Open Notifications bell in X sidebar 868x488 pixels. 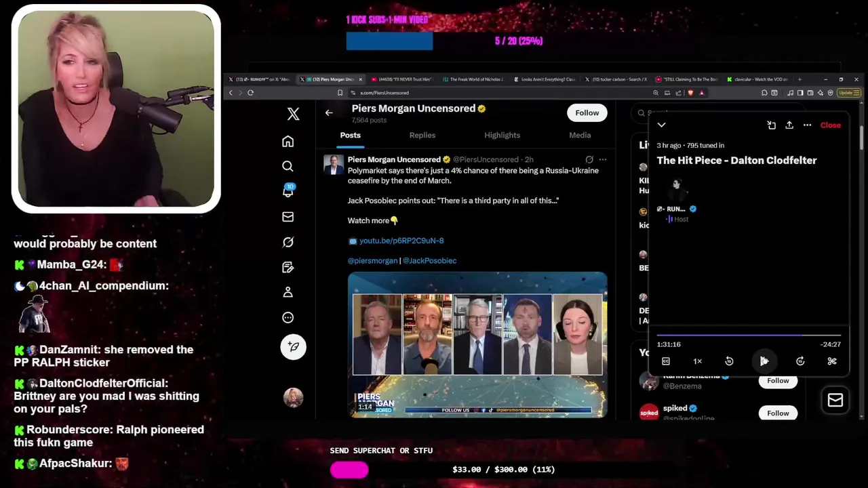[x=288, y=191]
